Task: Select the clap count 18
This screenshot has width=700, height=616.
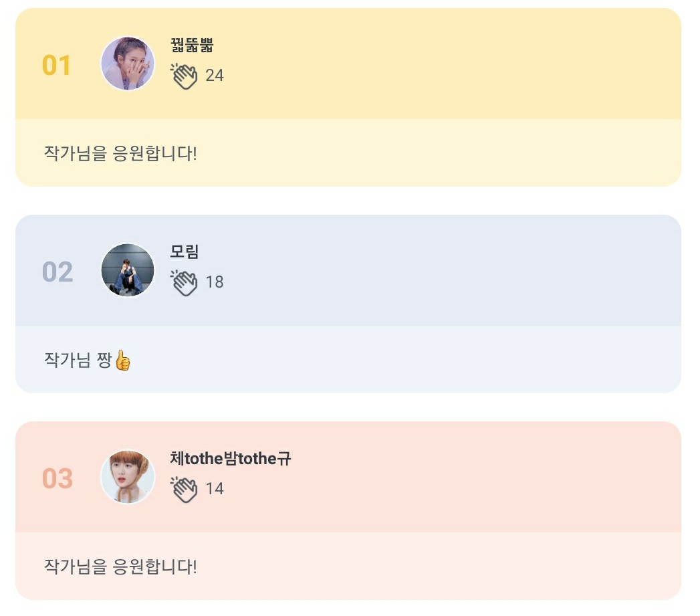Action: pyautogui.click(x=215, y=282)
